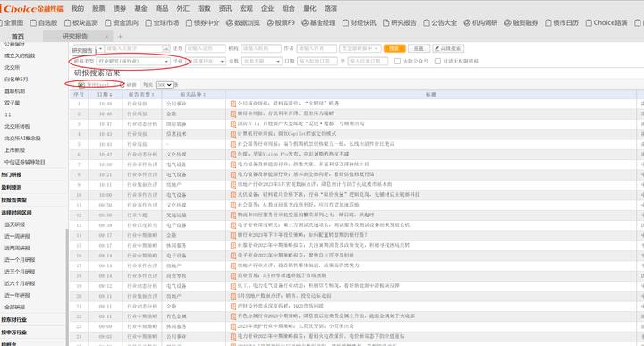Open the 融资融券 toolbar shortcut

521,22
